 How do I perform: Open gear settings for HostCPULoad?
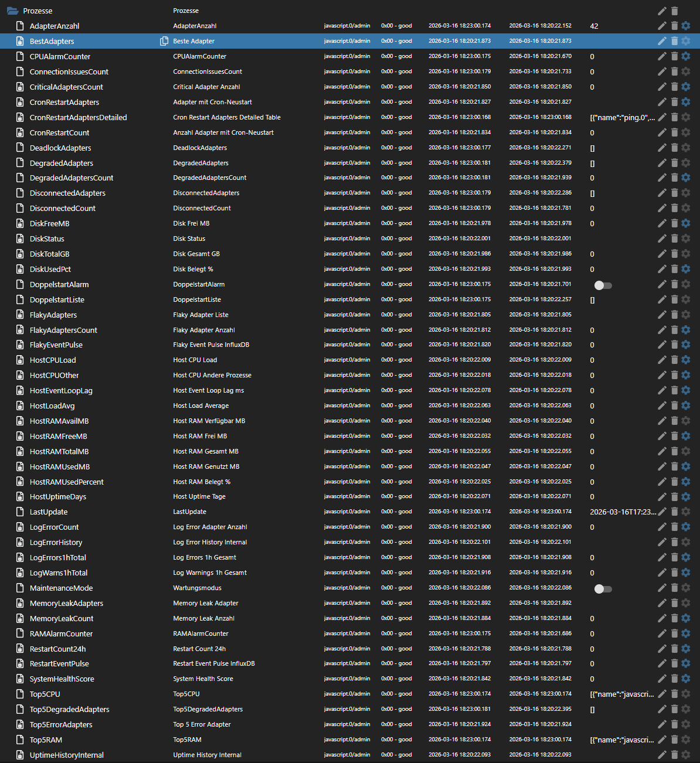[686, 360]
